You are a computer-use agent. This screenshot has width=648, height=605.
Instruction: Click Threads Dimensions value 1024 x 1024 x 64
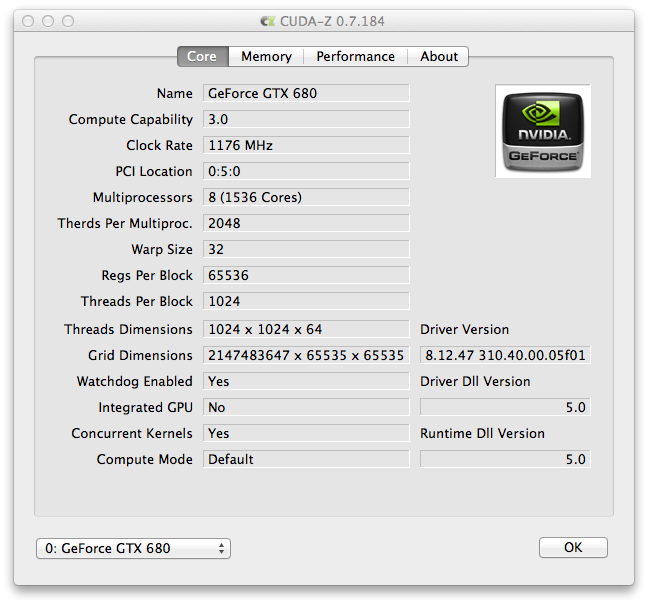click(x=306, y=329)
